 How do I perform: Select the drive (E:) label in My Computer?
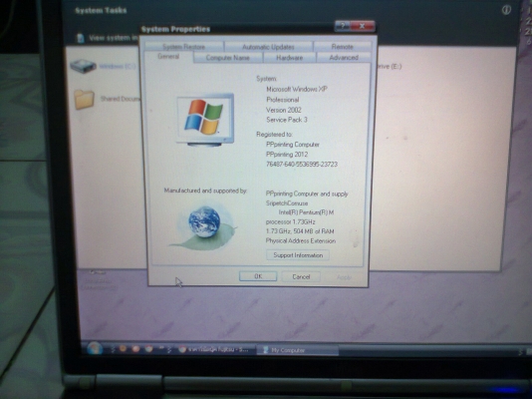[390, 67]
